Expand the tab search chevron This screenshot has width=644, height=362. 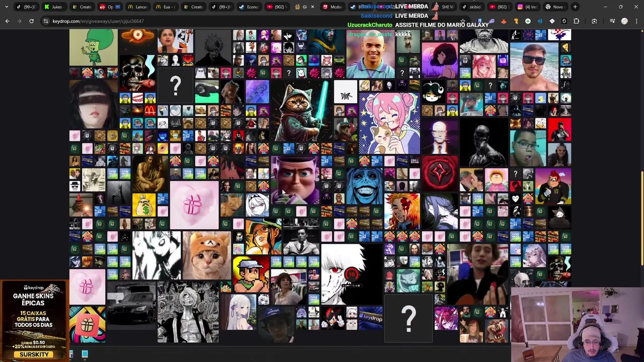click(7, 7)
